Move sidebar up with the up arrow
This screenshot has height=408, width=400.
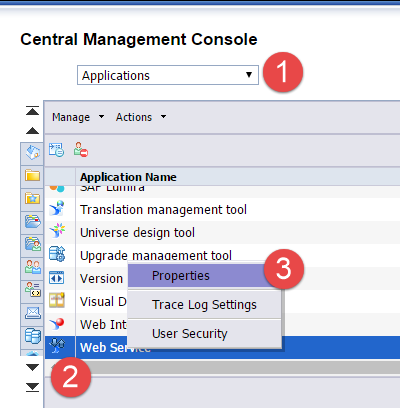(32, 131)
